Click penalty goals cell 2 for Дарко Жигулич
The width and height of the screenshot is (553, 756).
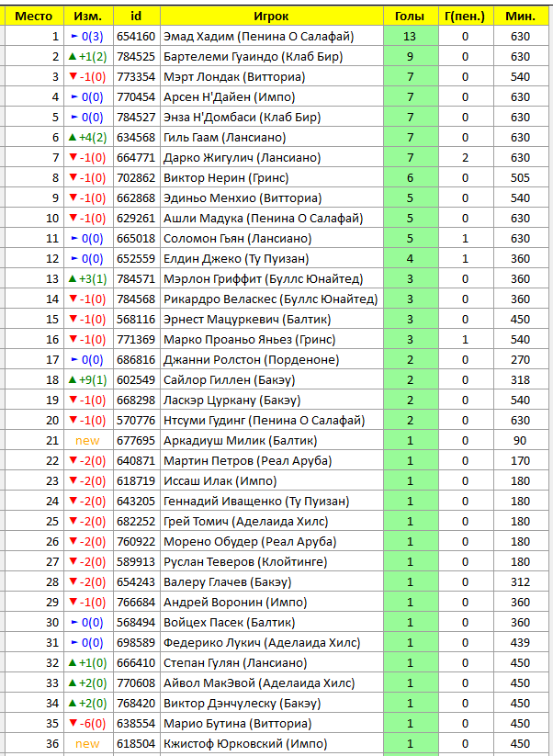[x=465, y=158]
